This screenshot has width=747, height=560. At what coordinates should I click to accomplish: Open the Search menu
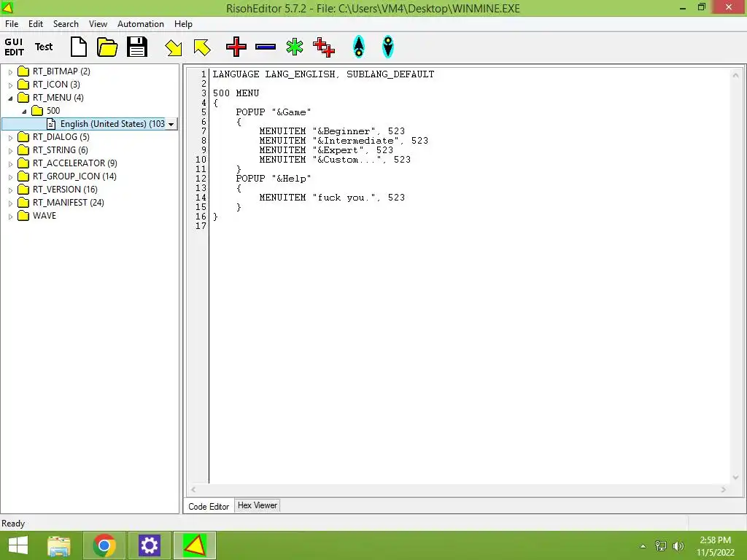coord(66,24)
